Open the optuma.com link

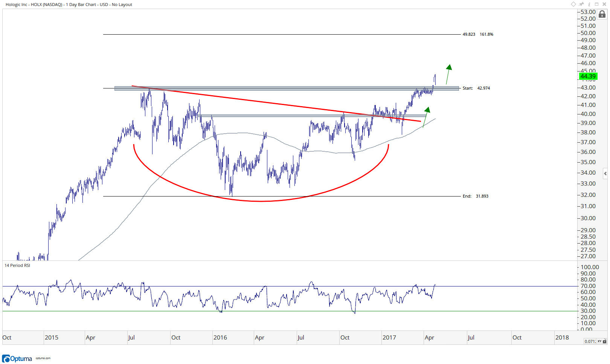click(43, 358)
